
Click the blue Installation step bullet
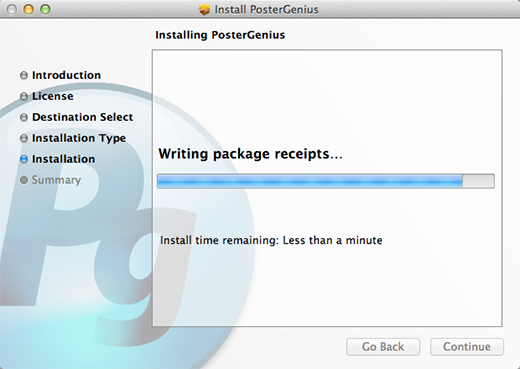[24, 159]
